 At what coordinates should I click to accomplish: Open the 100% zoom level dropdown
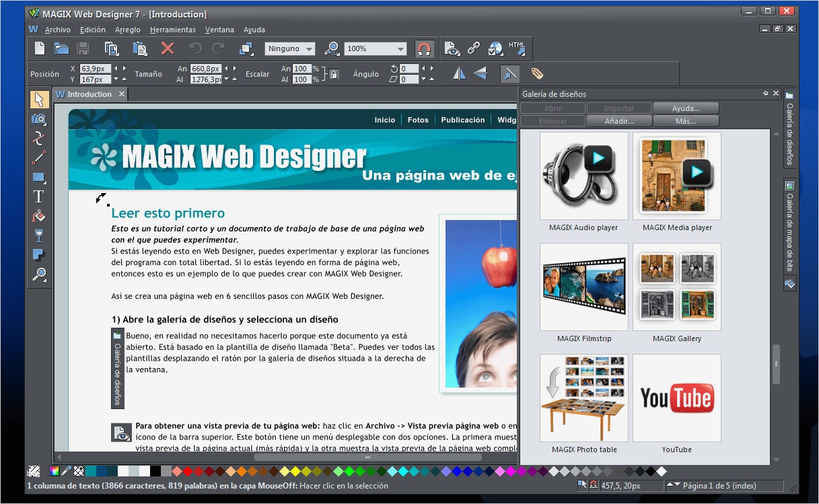click(x=402, y=48)
